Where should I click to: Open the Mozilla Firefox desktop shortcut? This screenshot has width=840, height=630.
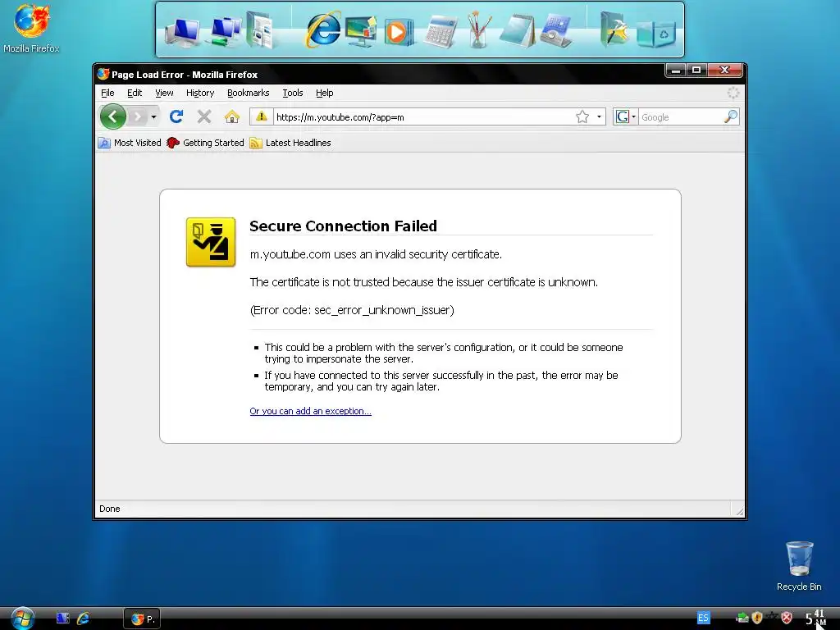(32, 29)
